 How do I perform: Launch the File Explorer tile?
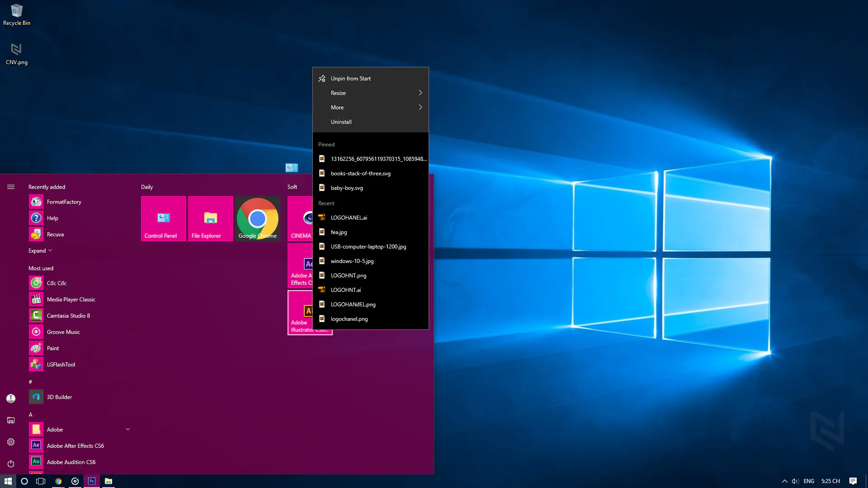(x=211, y=219)
